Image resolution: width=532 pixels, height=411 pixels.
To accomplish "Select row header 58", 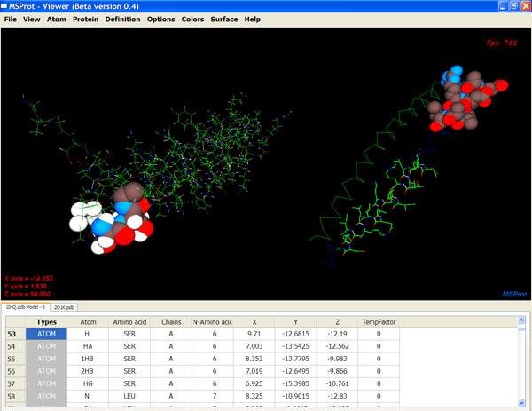I will coord(16,397).
